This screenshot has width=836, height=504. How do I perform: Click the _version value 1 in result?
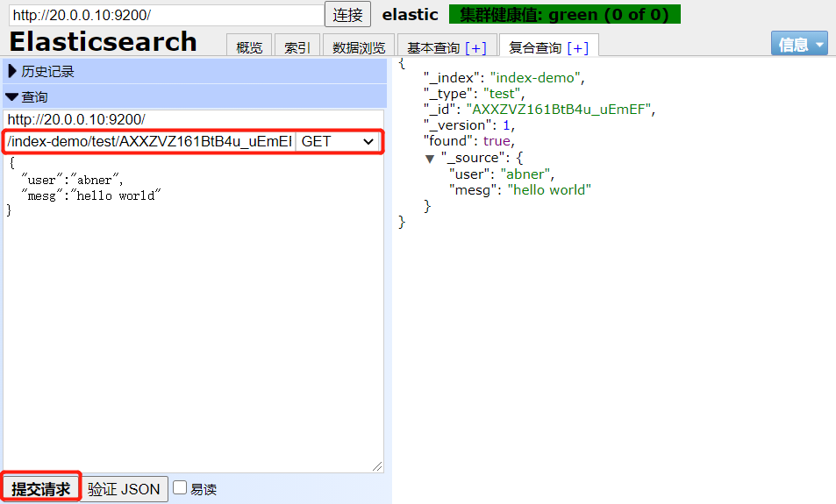coord(506,125)
